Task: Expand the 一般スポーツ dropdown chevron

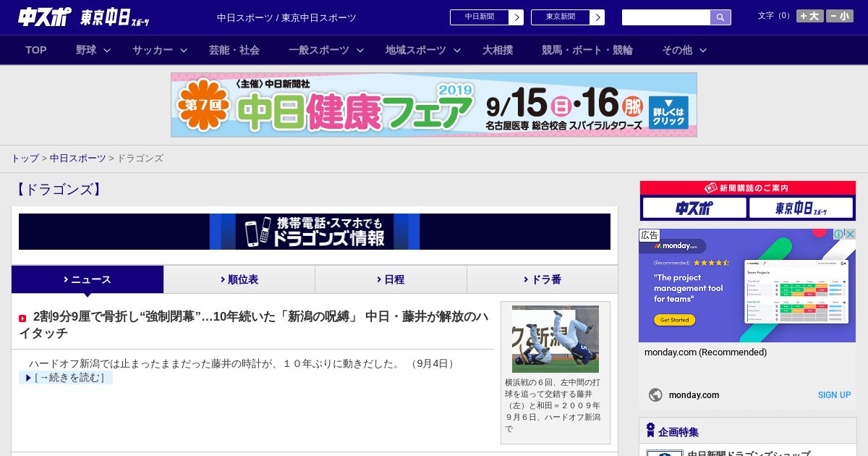Action: pos(360,51)
